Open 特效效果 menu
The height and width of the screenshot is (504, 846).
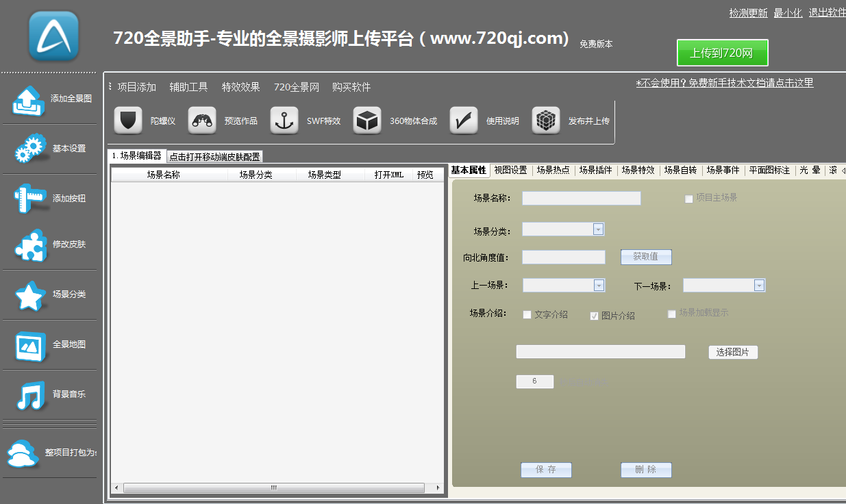(x=240, y=87)
